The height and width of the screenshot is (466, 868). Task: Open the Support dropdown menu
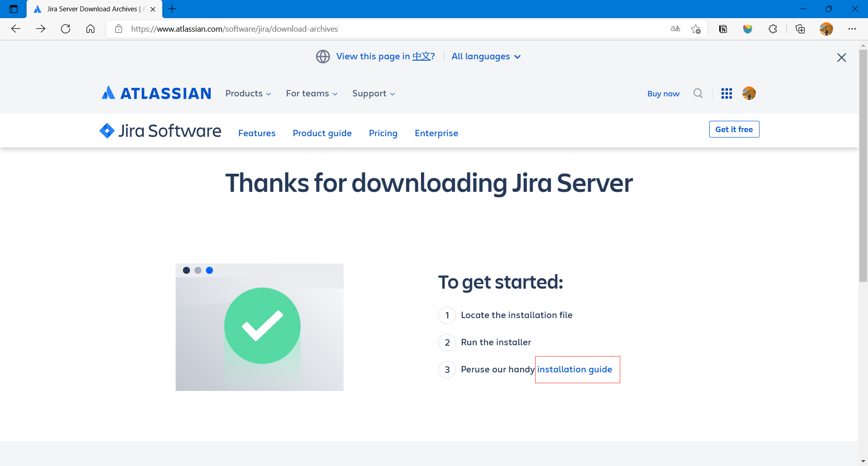373,93
